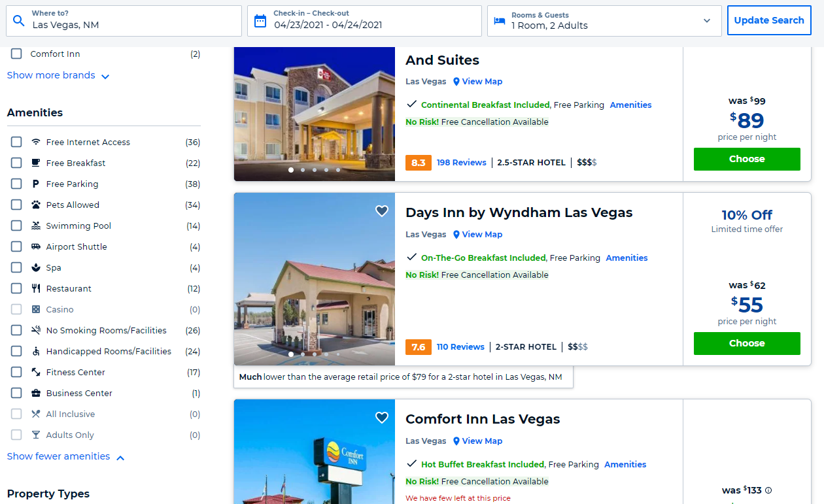Viewport: 824px width, 504px height.
Task: Open Amenities link beside Continental Breakfast Included
Action: coord(630,105)
